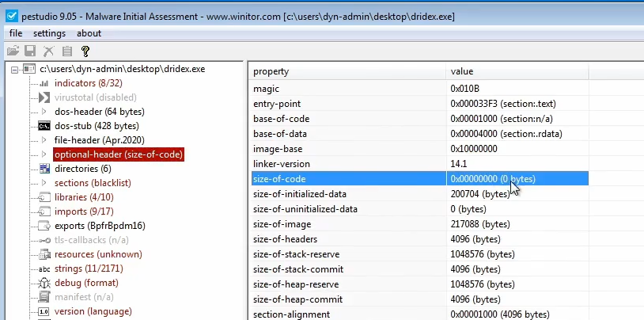Click the help question mark icon
644x320 pixels.
[x=85, y=51]
